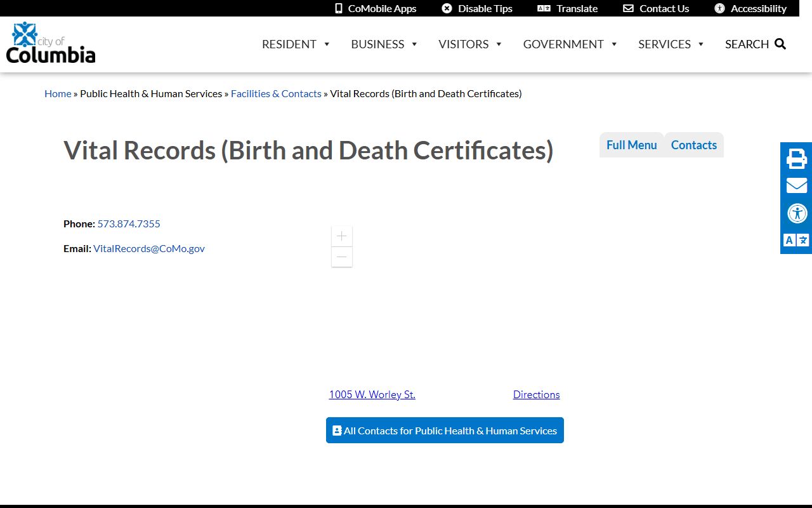Viewport: 812px width, 508px height.
Task: Open the CoMobile Apps phone icon
Action: (339, 8)
